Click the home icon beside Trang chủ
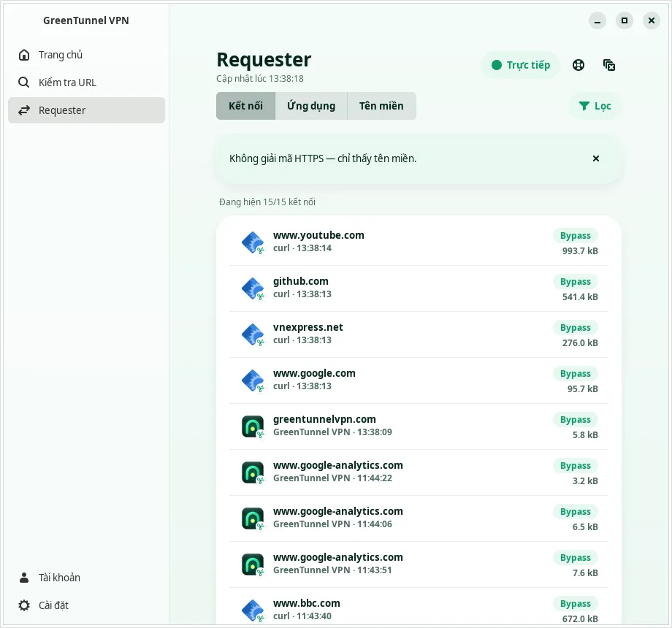This screenshot has width=672, height=628. point(24,55)
